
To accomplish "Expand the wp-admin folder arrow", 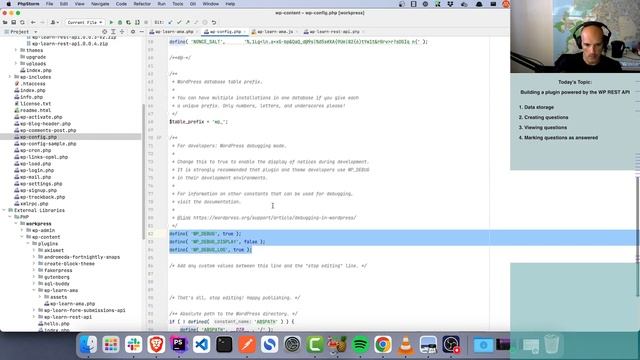I will coord(22,230).
